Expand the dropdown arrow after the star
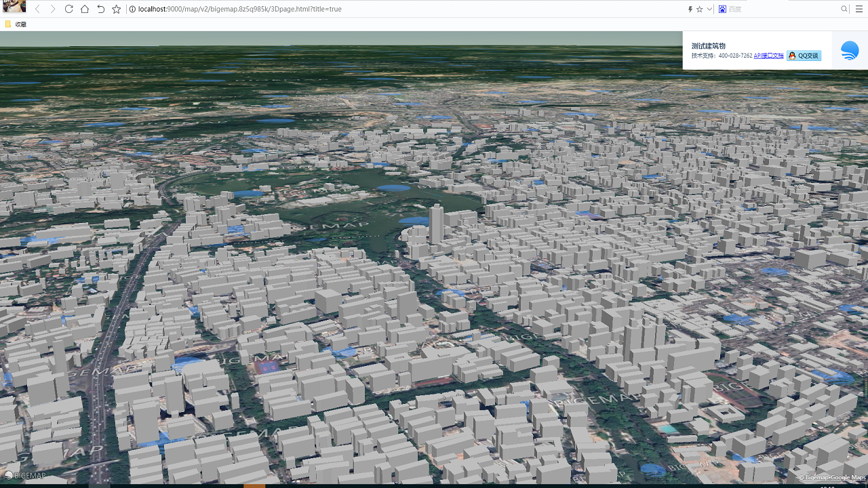Image resolution: width=868 pixels, height=488 pixels. click(709, 9)
